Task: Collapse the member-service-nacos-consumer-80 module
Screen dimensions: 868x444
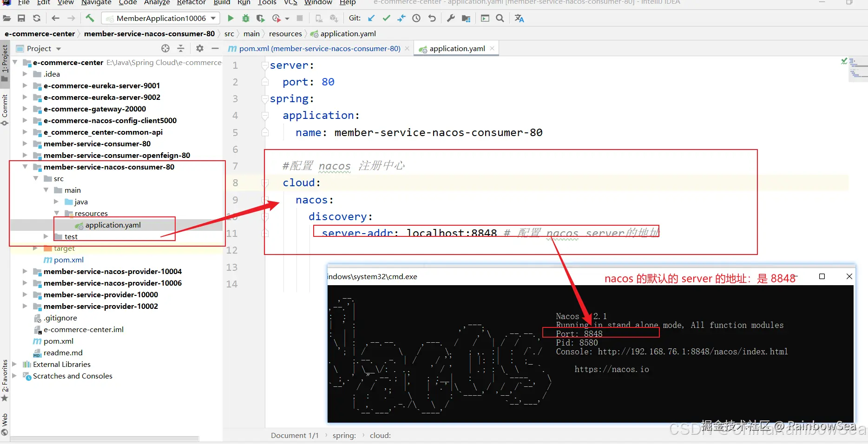Action: click(25, 167)
